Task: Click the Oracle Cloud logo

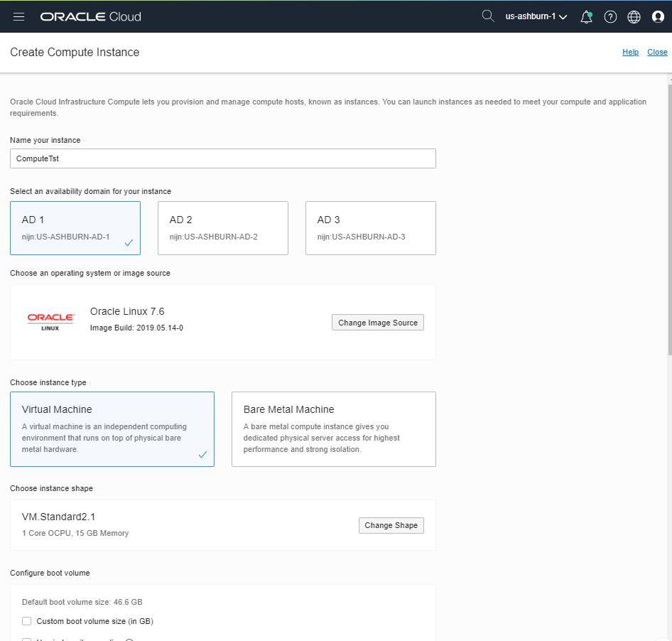Action: (90, 17)
